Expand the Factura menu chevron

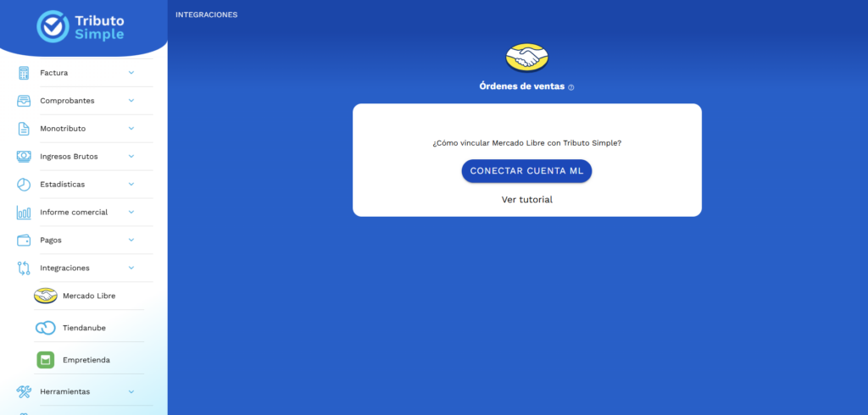pos(131,73)
